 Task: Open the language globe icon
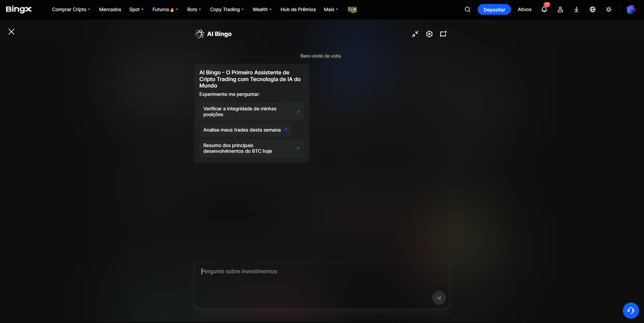click(592, 10)
